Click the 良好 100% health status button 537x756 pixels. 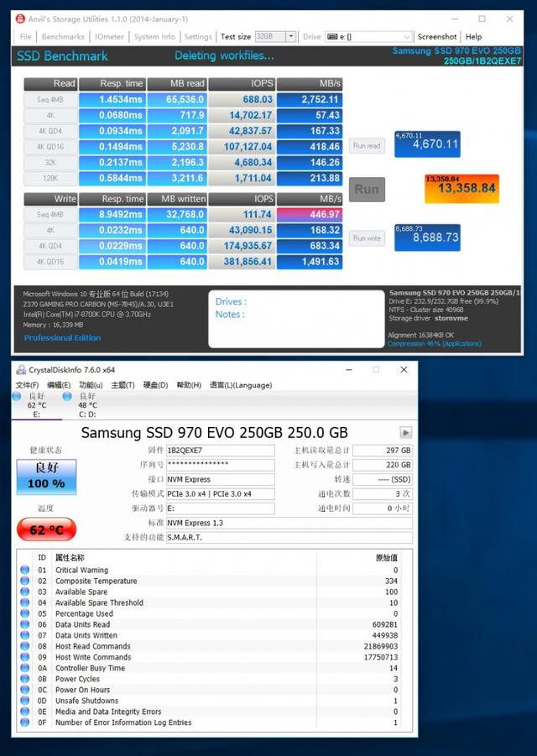(46, 477)
